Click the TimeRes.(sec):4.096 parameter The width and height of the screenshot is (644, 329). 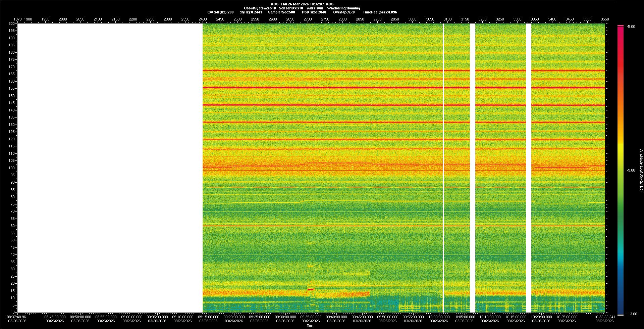point(380,12)
